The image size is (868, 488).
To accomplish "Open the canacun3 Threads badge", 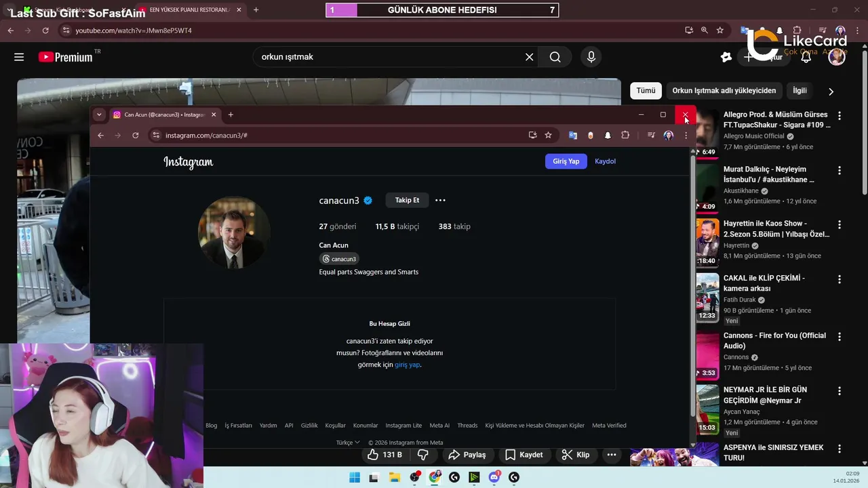I will click(339, 259).
